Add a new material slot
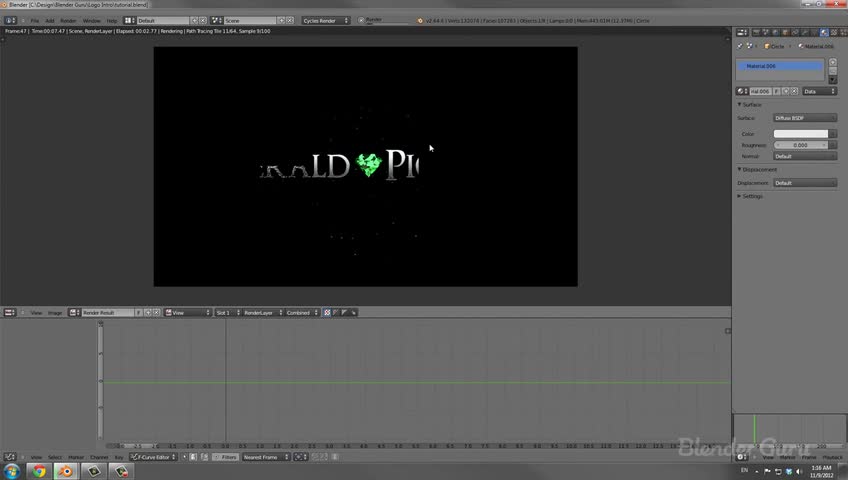The image size is (848, 480). tap(833, 62)
